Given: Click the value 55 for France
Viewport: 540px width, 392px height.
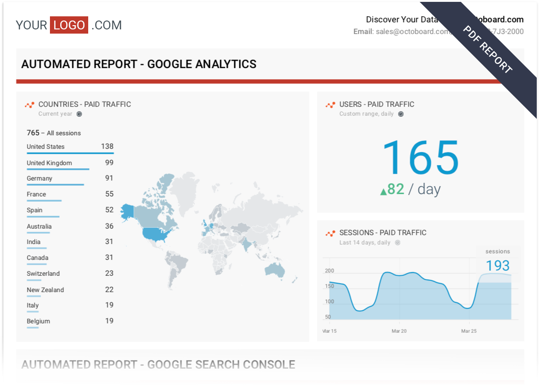Looking at the screenshot, I should click(109, 194).
